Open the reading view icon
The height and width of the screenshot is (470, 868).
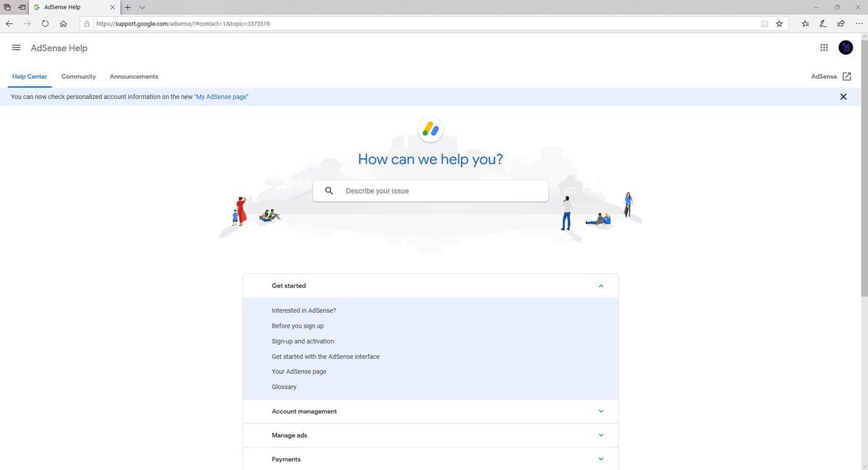tap(765, 23)
